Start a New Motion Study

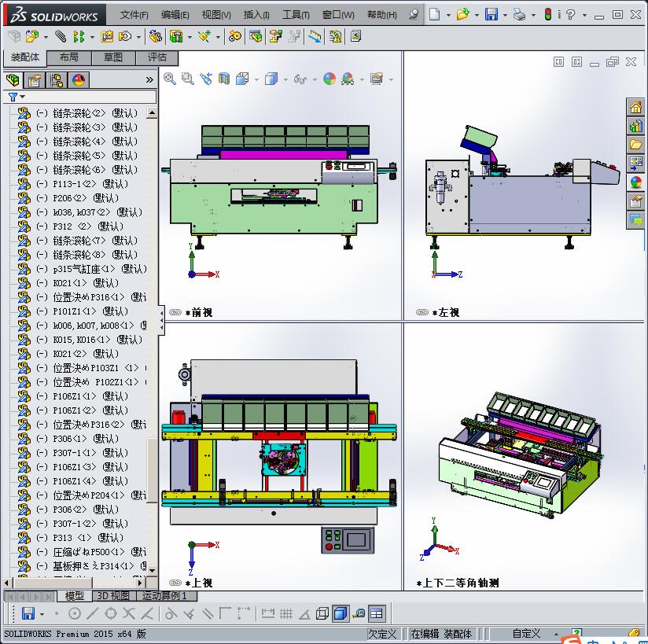[x=234, y=36]
